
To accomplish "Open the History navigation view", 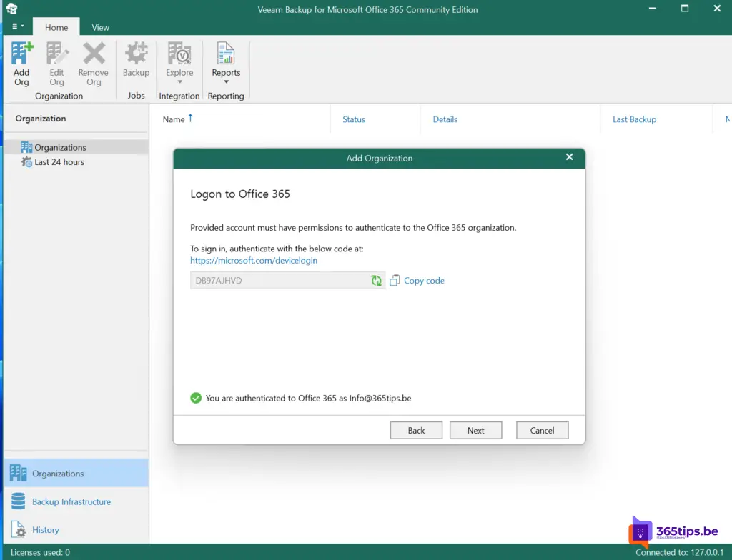I will [45, 530].
